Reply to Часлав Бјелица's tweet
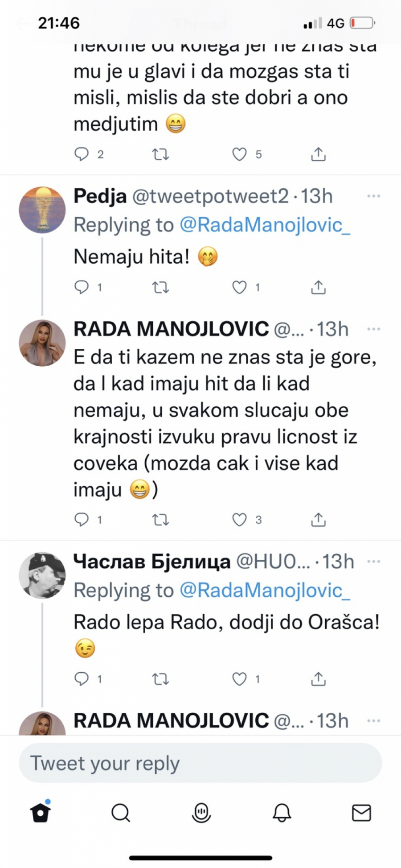The width and height of the screenshot is (401, 868). pos(82,679)
